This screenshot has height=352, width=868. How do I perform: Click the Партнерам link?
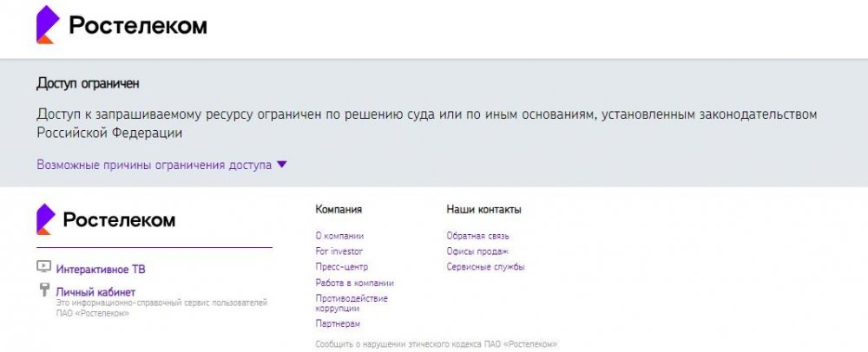[338, 323]
